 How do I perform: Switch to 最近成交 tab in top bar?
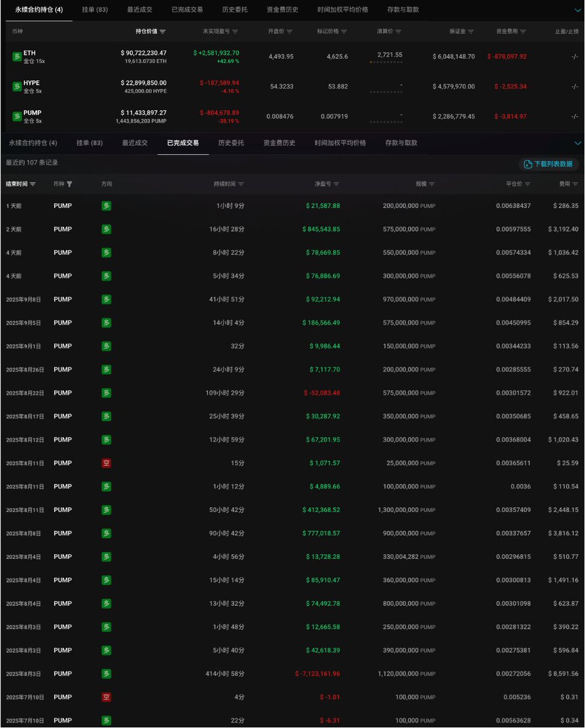coord(140,10)
